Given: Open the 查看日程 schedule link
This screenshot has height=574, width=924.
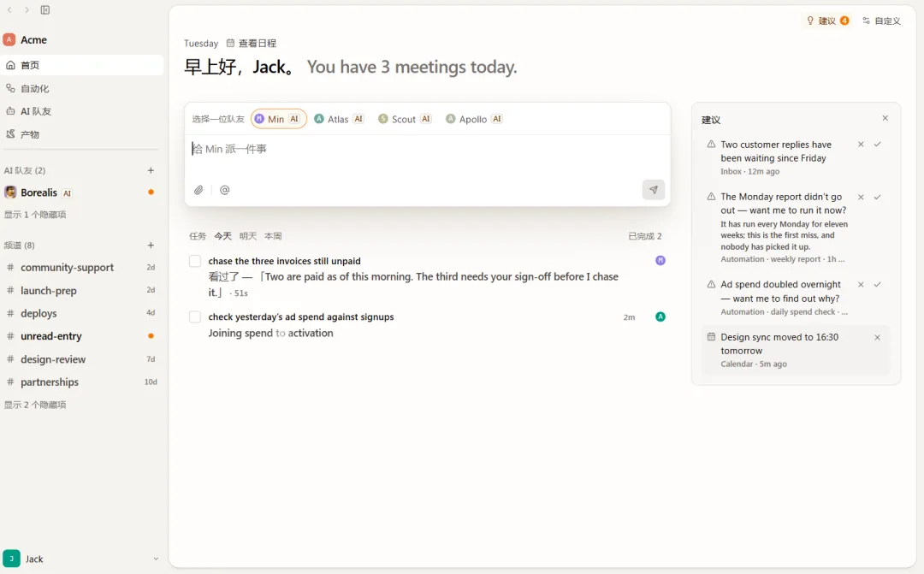Looking at the screenshot, I should pyautogui.click(x=252, y=43).
